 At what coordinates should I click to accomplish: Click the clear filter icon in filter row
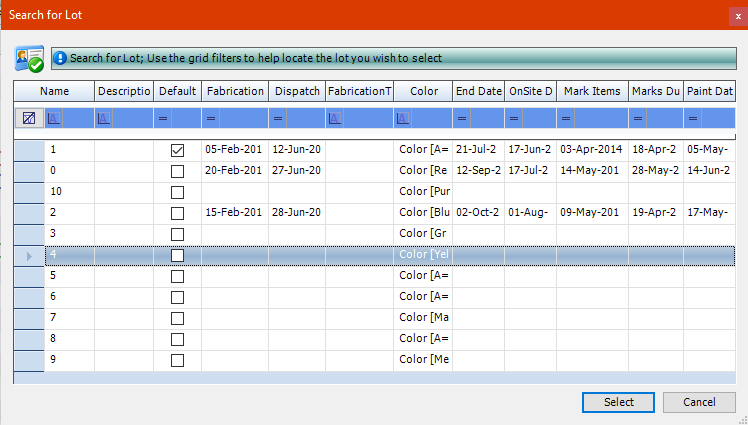(x=29, y=118)
